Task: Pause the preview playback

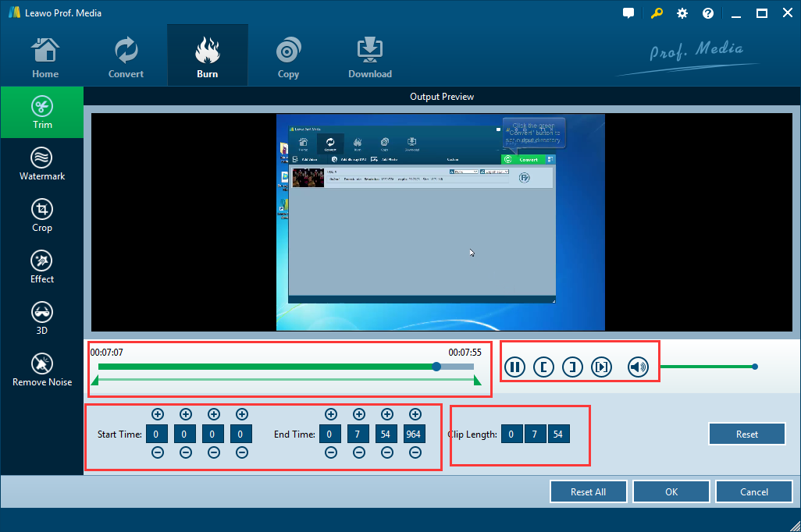Action: (515, 367)
